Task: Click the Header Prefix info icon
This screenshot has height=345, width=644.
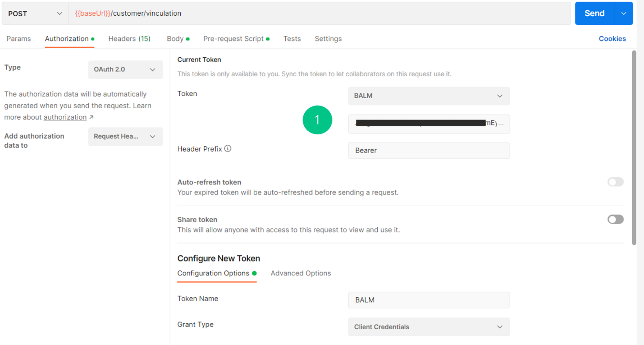Action: pyautogui.click(x=228, y=149)
